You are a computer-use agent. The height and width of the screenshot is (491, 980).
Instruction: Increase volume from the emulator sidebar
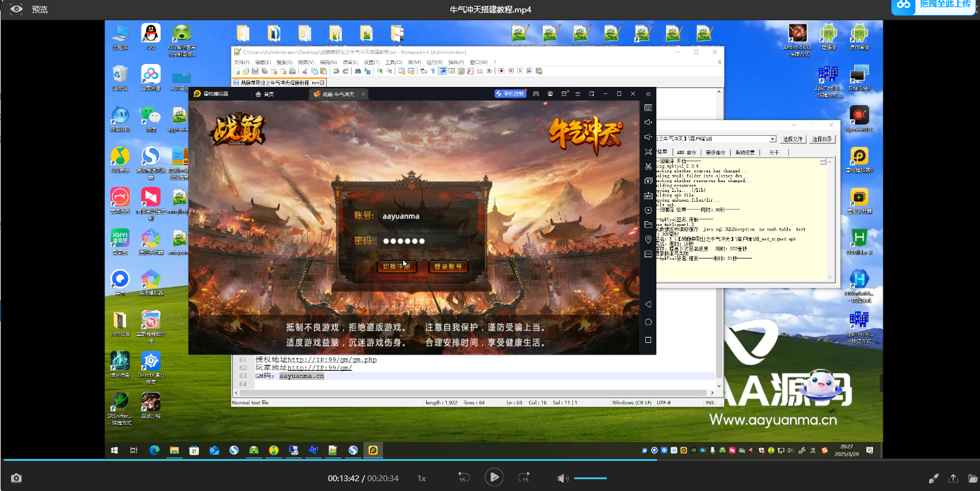[648, 122]
